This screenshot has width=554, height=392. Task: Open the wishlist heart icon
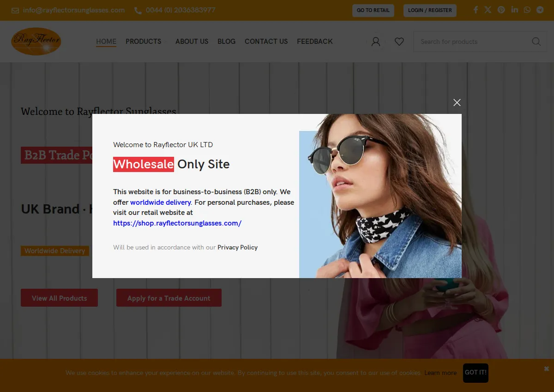click(x=399, y=42)
